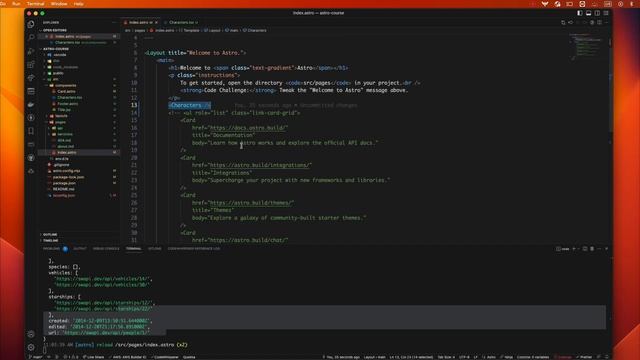Switch to the Characters.tsx editor tab

[182, 22]
